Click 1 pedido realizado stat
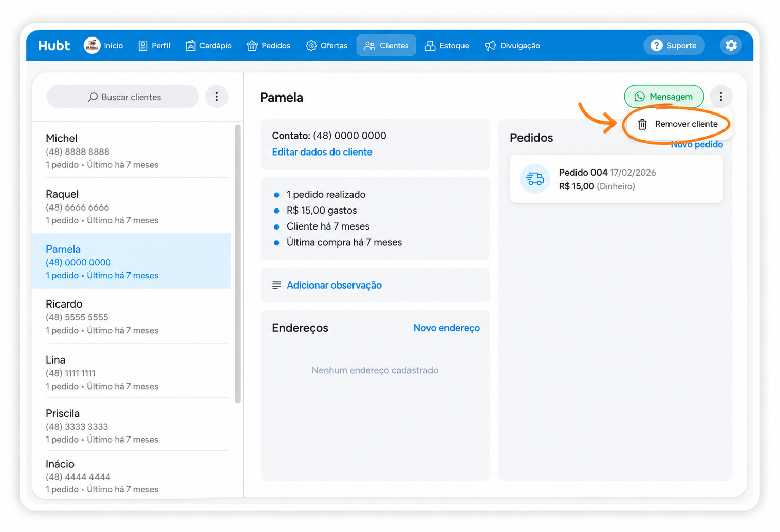The image size is (780, 532). (x=326, y=194)
